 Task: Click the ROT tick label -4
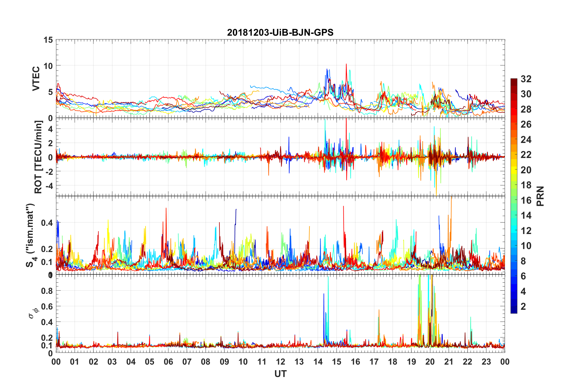pos(49,186)
